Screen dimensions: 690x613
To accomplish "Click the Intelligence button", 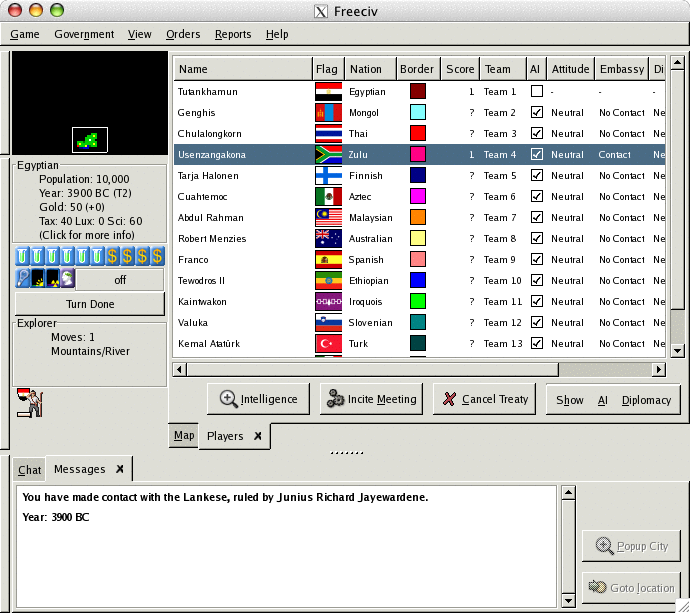I will click(x=258, y=399).
